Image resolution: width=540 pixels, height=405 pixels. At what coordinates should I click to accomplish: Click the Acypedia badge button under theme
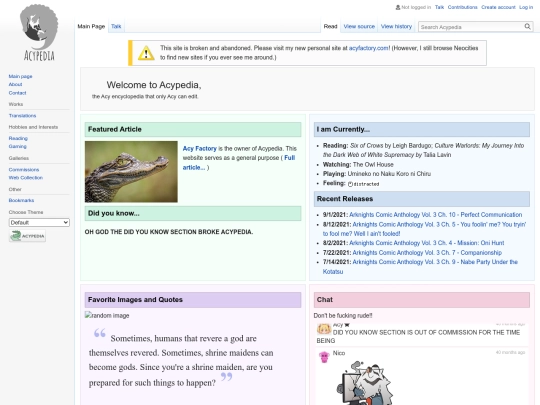[x=27, y=236]
